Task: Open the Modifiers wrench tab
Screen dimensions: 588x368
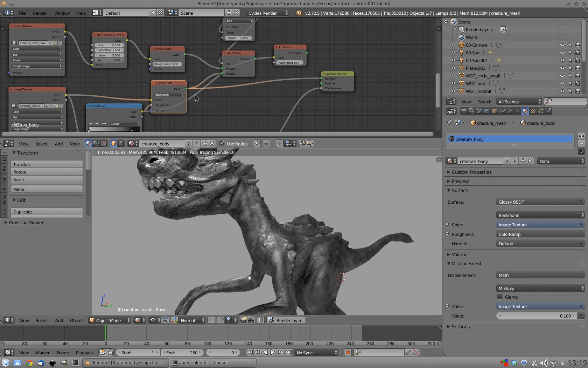Action: [510, 111]
